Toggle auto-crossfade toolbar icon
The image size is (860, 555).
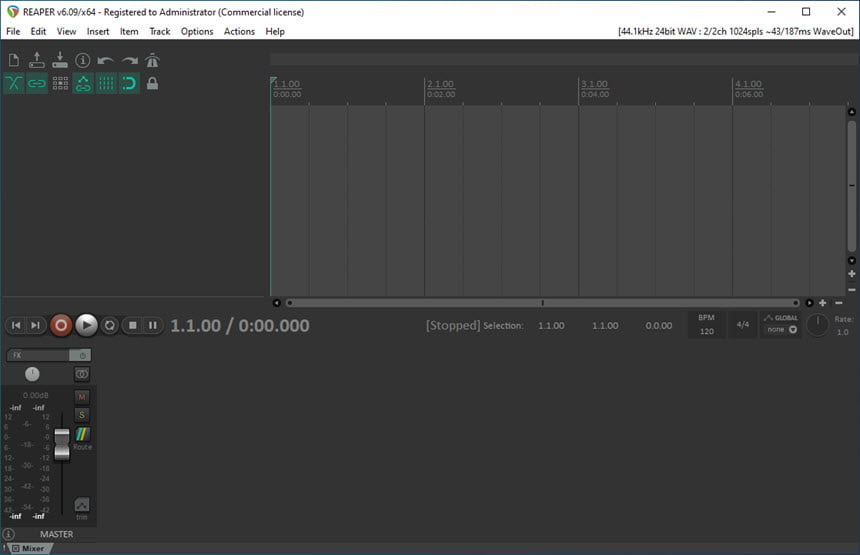pyautogui.click(x=14, y=83)
